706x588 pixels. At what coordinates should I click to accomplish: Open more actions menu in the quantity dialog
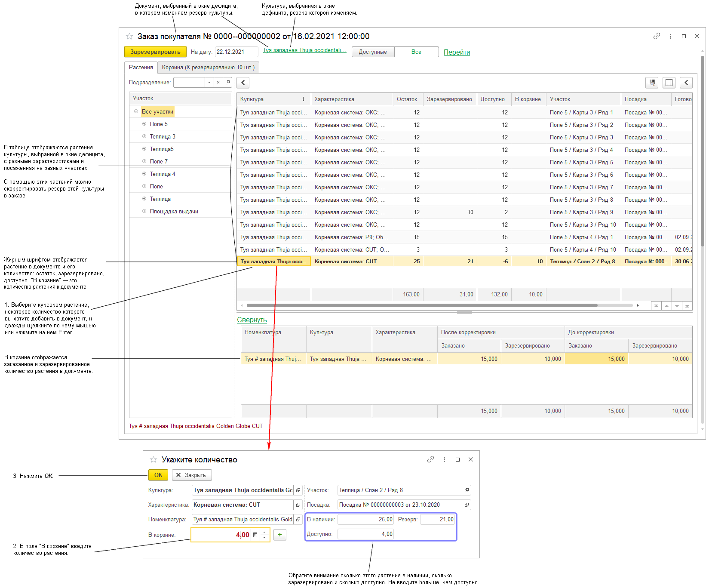pos(444,460)
